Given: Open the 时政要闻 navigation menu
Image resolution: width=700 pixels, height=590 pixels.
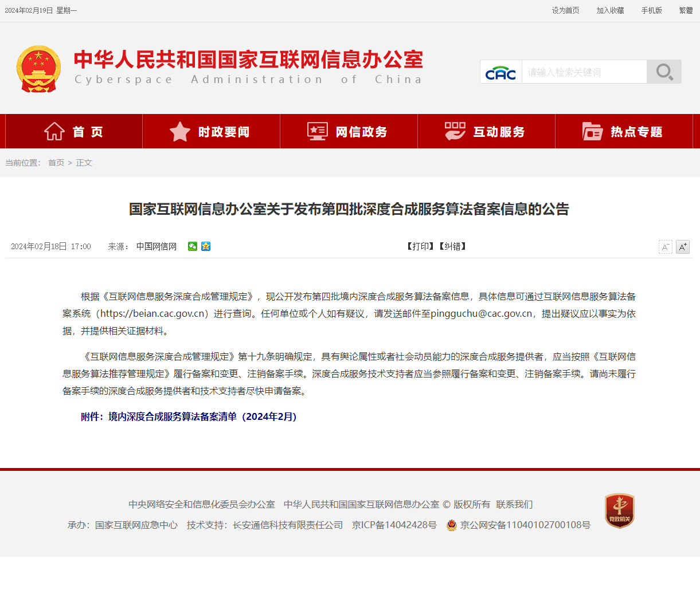Looking at the screenshot, I should pos(211,132).
